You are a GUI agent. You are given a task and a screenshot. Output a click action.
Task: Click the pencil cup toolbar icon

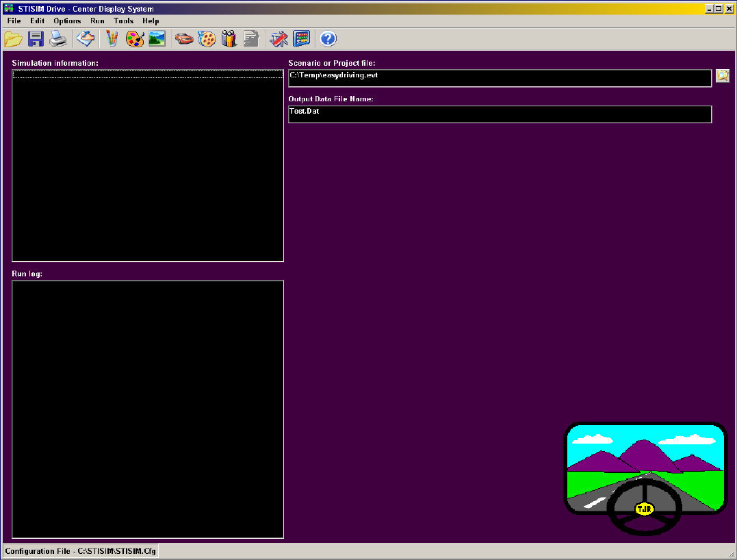coord(112,39)
